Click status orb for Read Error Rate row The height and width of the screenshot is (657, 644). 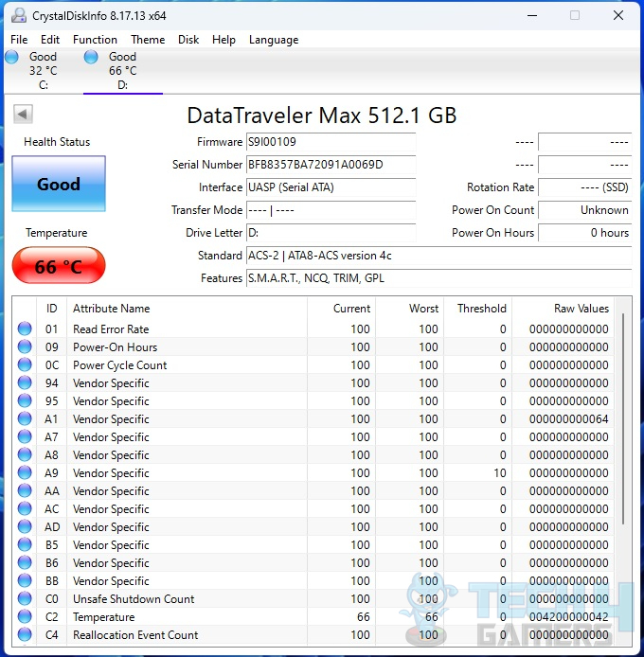click(x=25, y=328)
